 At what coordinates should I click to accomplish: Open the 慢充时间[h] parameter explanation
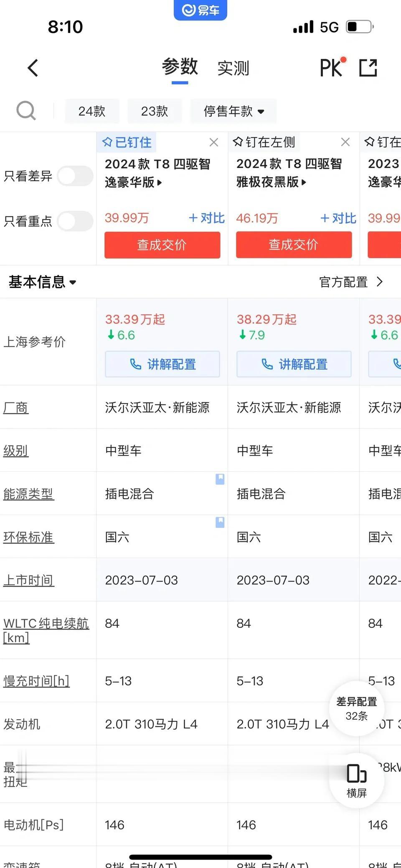[36, 681]
